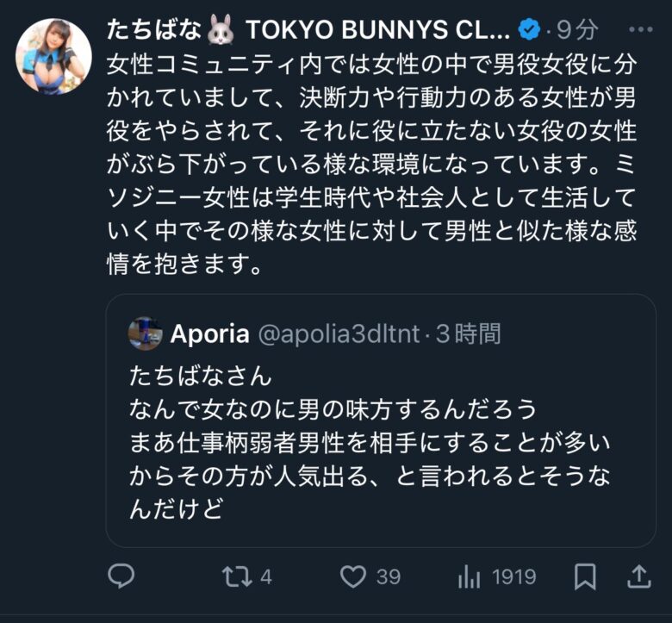Click the blue verified badge
672x623 pixels.
coord(529,31)
